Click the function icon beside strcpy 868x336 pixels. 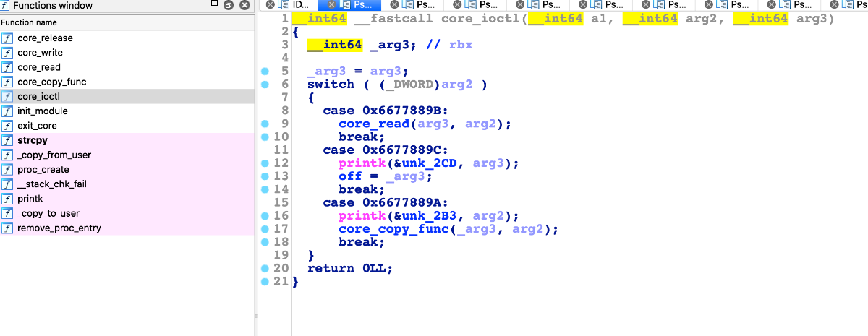pos(7,140)
